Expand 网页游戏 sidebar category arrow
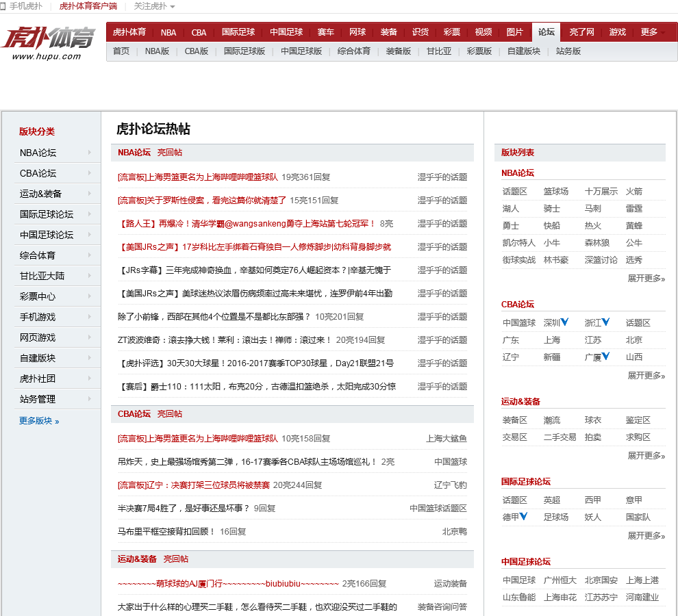The width and height of the screenshot is (678, 616). point(90,337)
